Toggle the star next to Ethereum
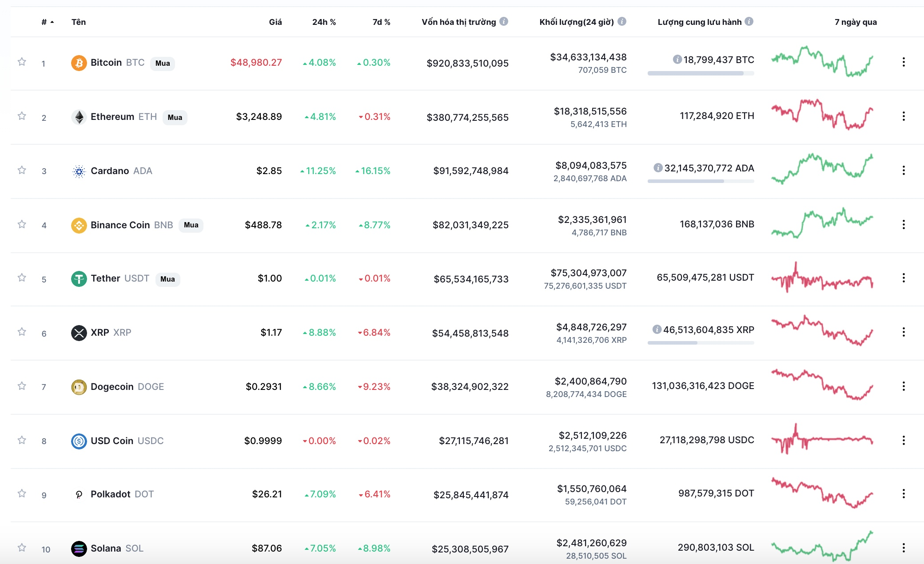 (22, 116)
